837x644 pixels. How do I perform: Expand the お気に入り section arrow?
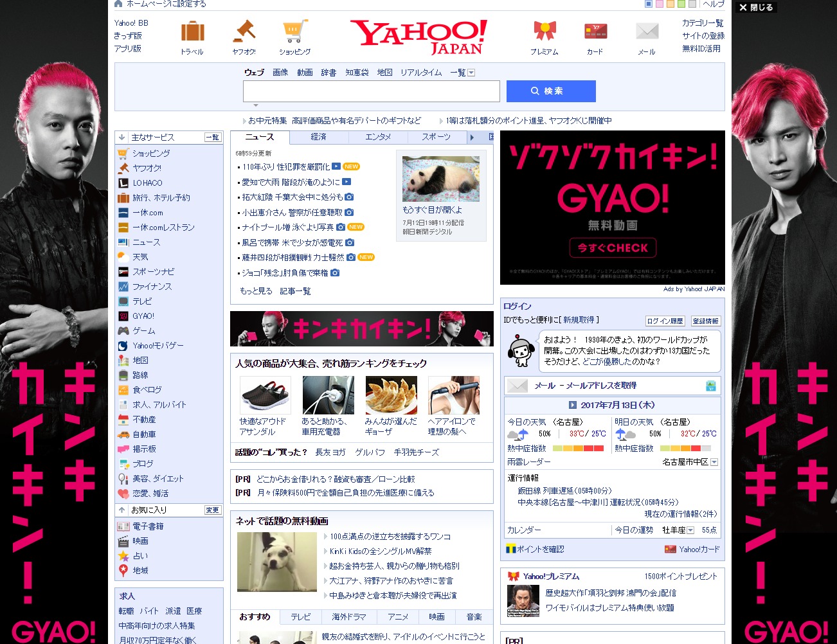tap(122, 510)
